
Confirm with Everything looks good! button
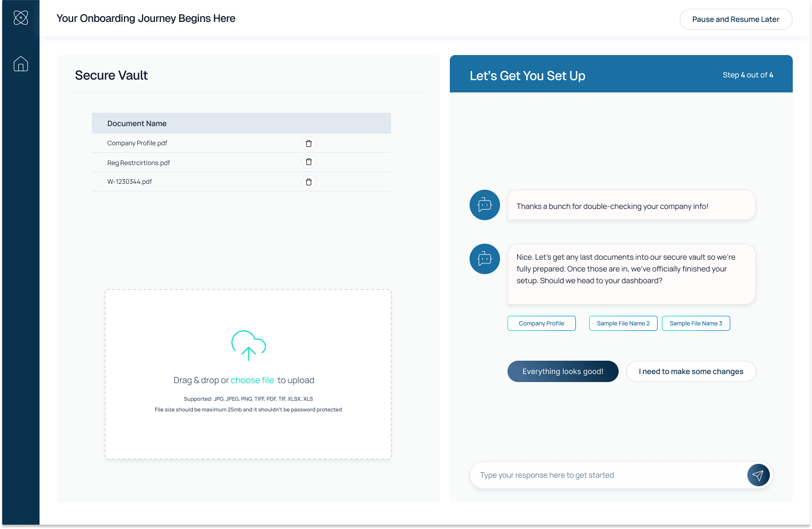(x=563, y=371)
